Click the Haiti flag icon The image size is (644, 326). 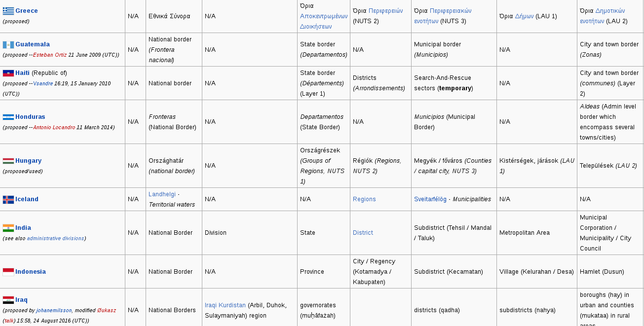click(8, 73)
